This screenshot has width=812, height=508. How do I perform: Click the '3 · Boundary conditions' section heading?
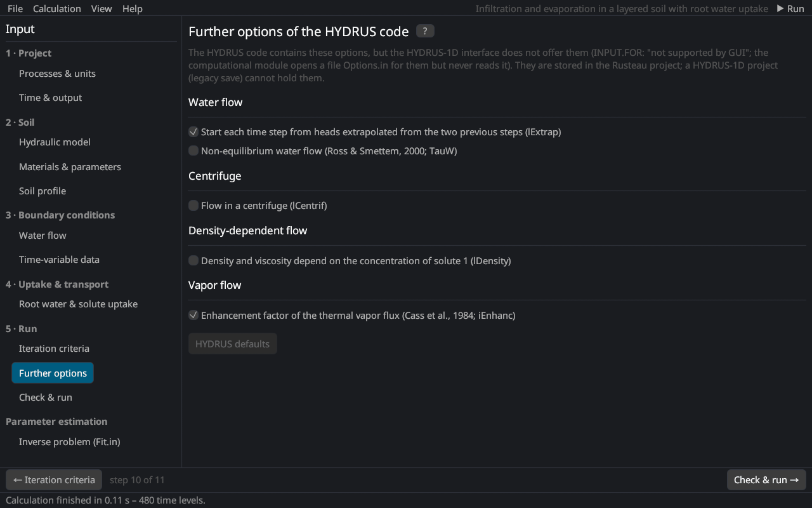60,215
